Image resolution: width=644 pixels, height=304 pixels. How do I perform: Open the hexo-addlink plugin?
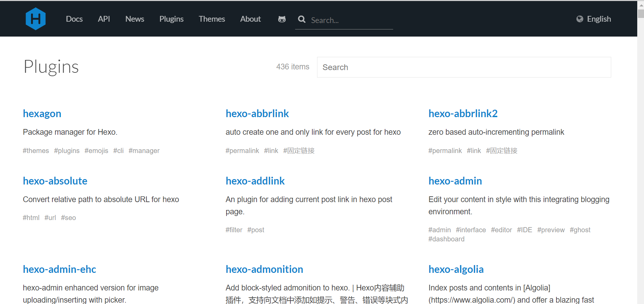[x=255, y=181]
